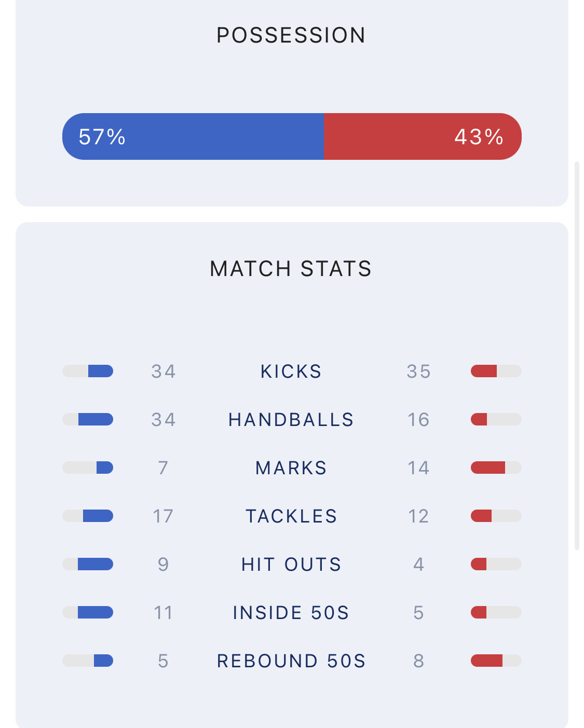
Task: Select the HANDBALLS stat label
Action: pyautogui.click(x=291, y=420)
